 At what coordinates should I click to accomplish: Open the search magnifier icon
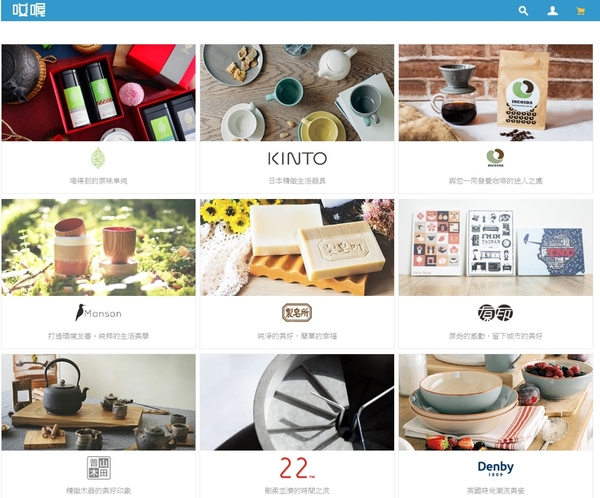[523, 11]
